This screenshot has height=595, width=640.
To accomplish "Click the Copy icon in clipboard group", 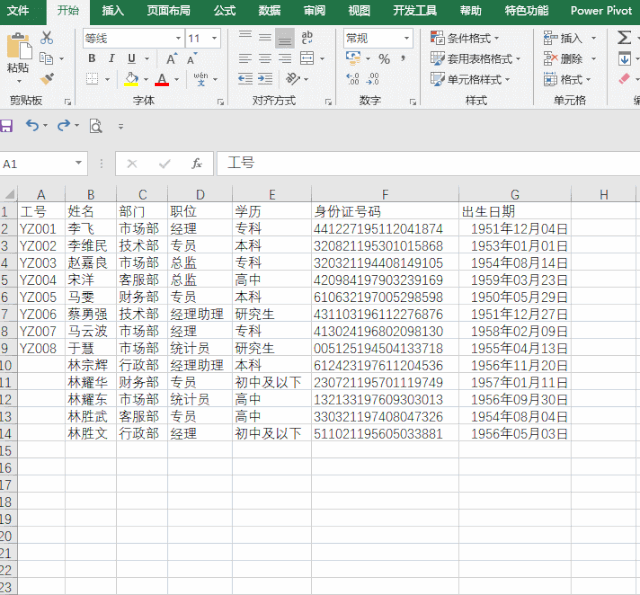I will click(46, 59).
